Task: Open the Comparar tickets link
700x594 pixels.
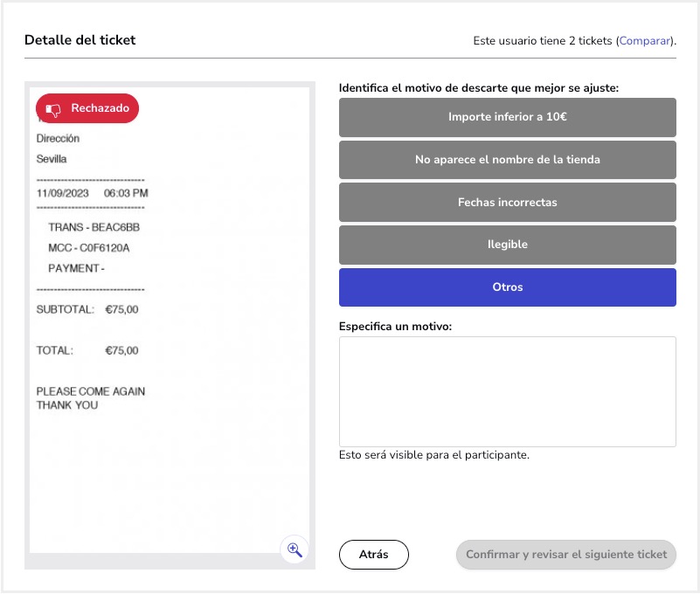Action: 644,40
